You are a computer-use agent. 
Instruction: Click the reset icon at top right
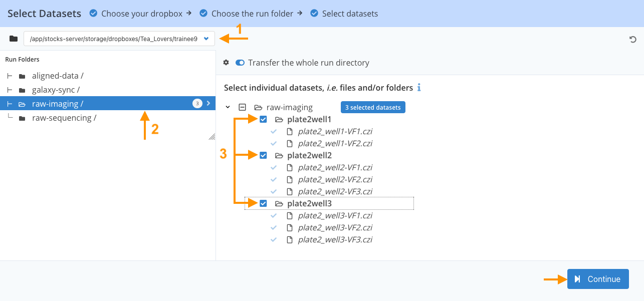[633, 40]
